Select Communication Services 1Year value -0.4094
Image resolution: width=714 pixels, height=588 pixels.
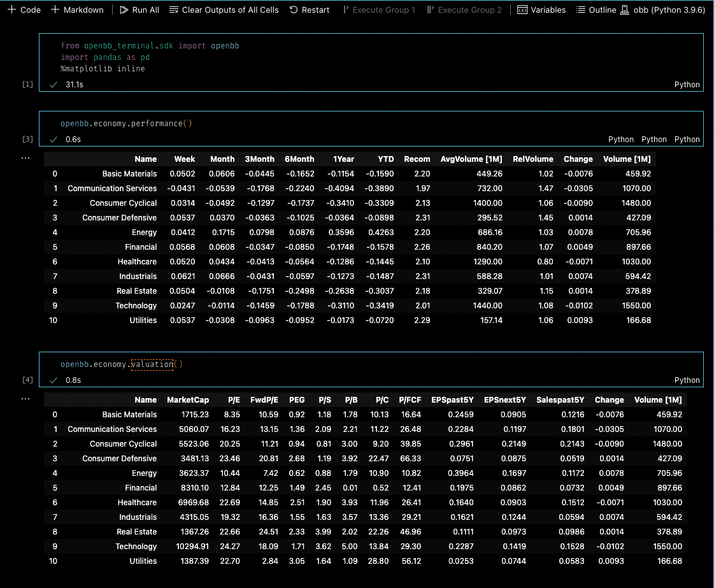[339, 188]
